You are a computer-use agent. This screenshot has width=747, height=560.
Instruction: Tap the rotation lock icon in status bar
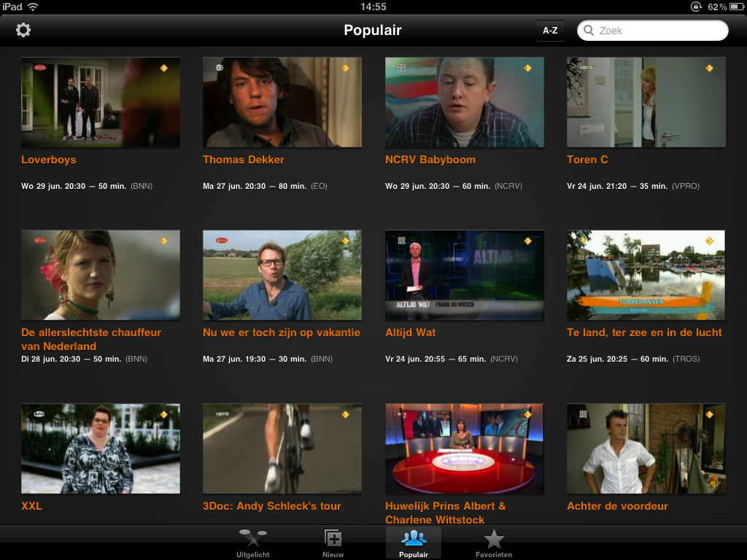696,7
